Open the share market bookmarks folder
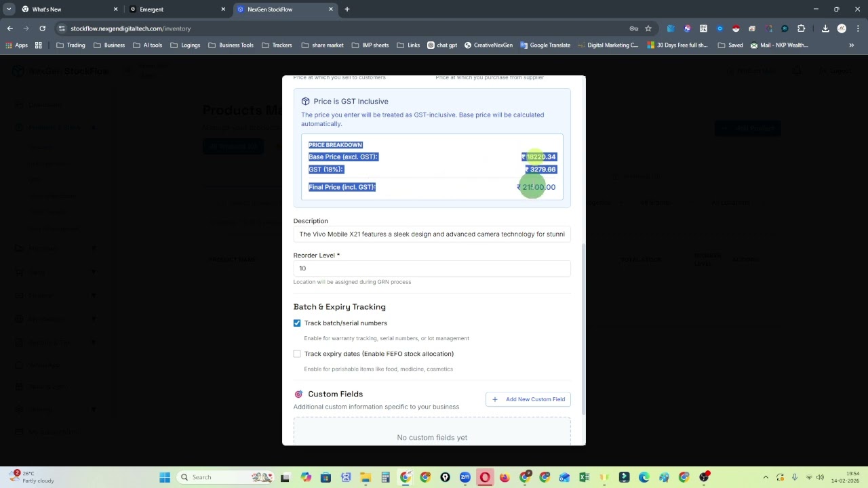This screenshot has width=868, height=488. [x=321, y=45]
